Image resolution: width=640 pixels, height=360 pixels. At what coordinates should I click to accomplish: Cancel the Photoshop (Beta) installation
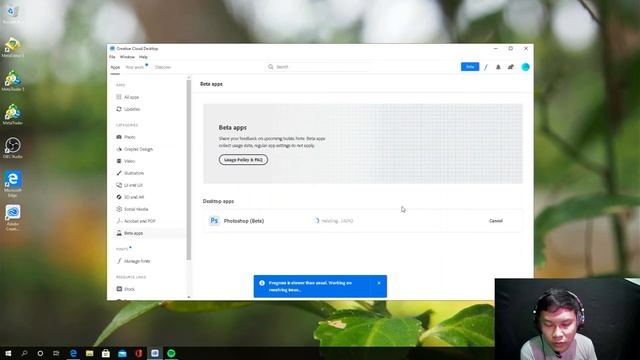[496, 221]
